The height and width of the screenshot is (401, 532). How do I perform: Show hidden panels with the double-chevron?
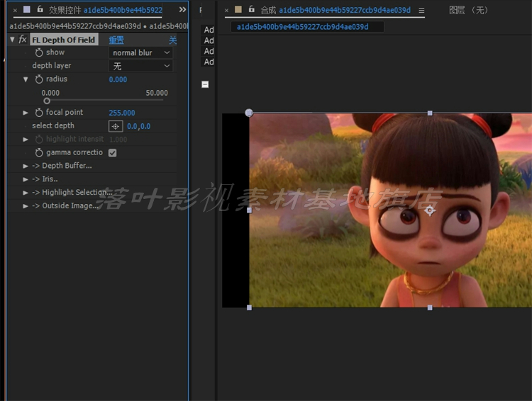182,9
